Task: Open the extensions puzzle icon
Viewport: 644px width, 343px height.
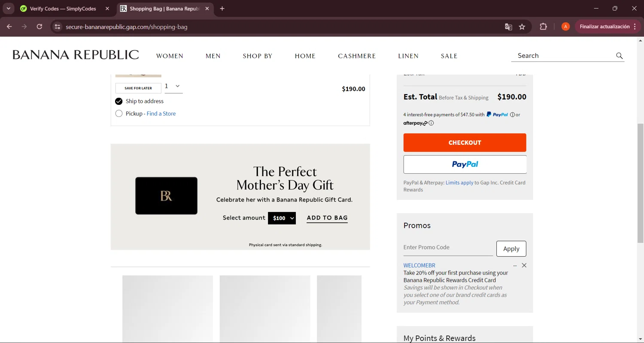Action: pos(543,27)
